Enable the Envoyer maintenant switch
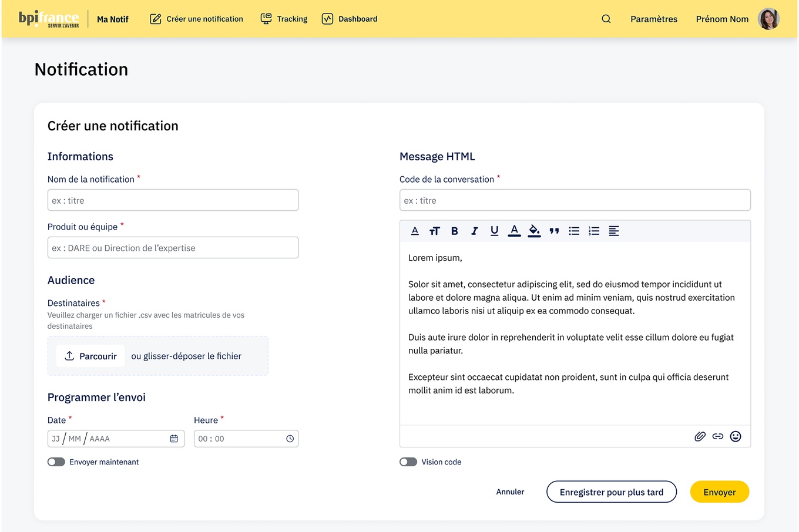The width and height of the screenshot is (799, 532). pos(56,462)
